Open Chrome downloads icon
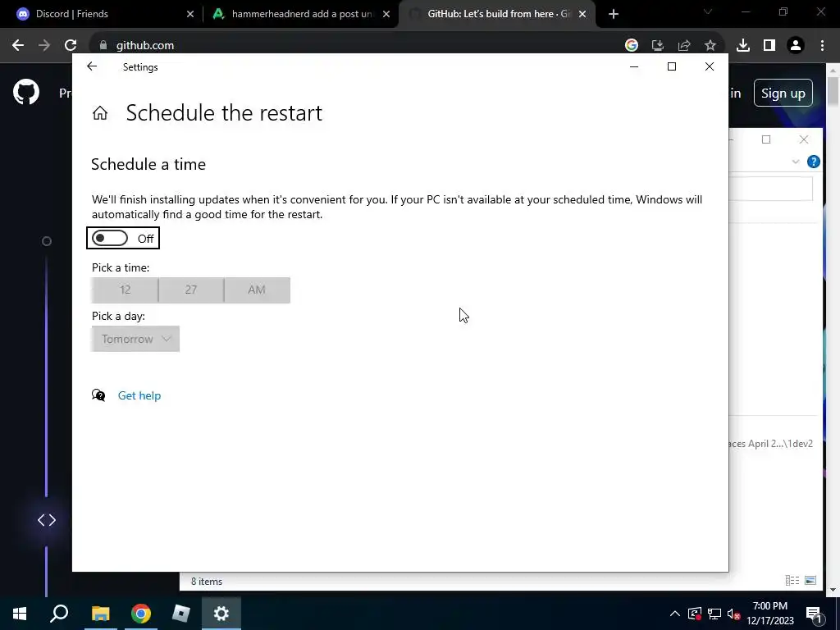 743,46
